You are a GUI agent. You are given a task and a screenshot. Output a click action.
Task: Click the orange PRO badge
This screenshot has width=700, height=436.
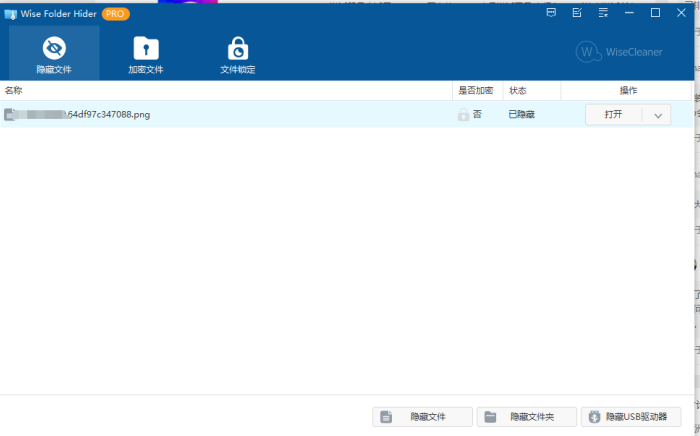coord(116,14)
